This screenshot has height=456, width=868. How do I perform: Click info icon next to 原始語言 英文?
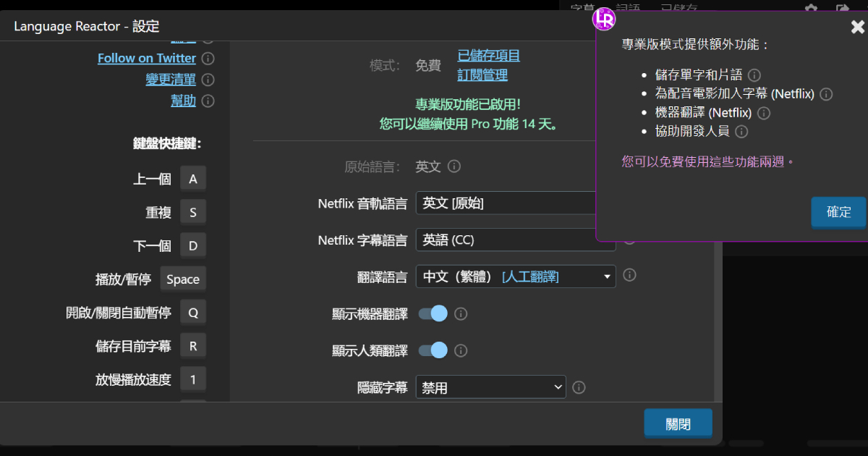click(454, 166)
